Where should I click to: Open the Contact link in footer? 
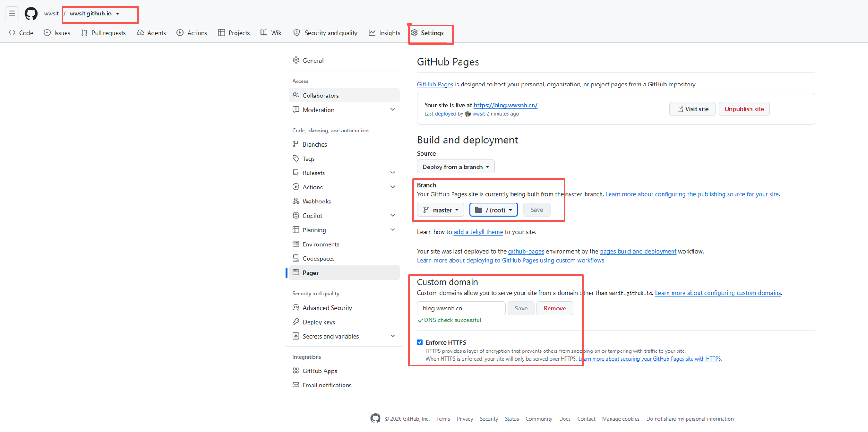click(x=586, y=419)
